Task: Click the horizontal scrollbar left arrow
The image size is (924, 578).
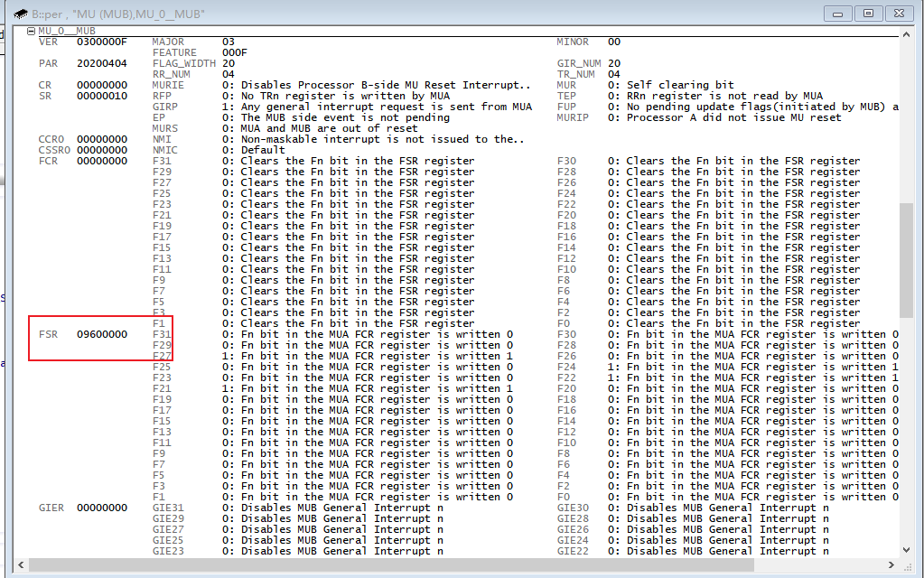Action: point(21,564)
